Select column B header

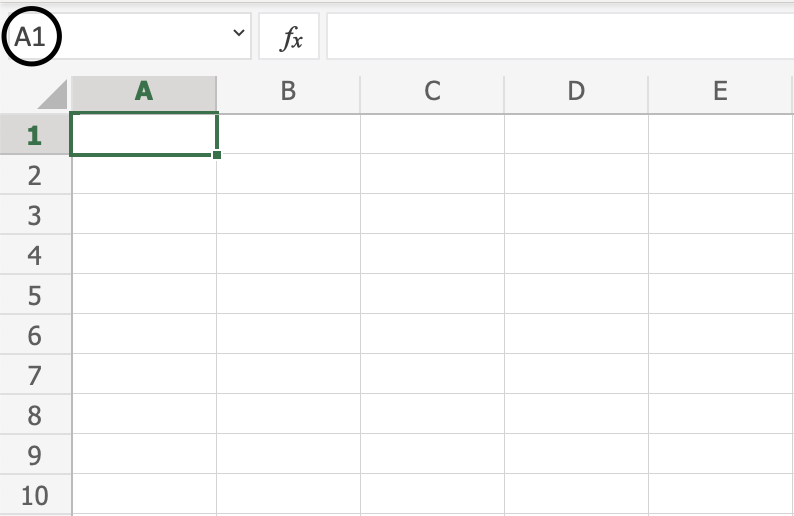point(288,91)
